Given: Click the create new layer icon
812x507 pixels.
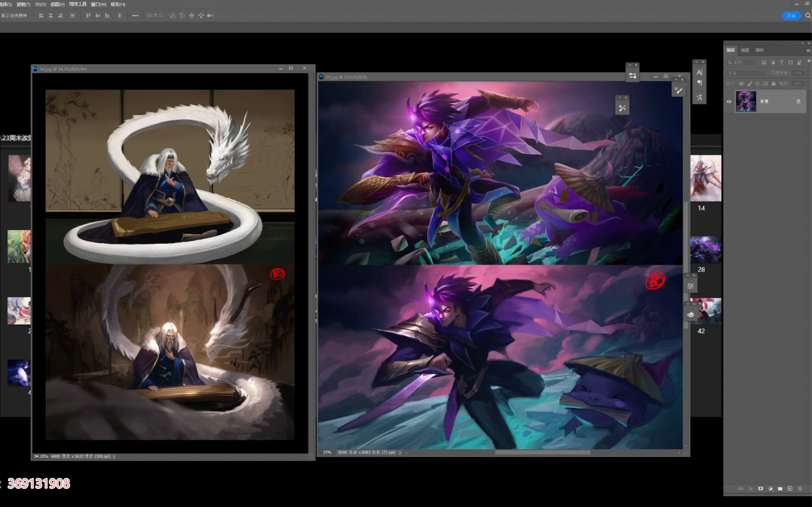Looking at the screenshot, I should (x=790, y=489).
